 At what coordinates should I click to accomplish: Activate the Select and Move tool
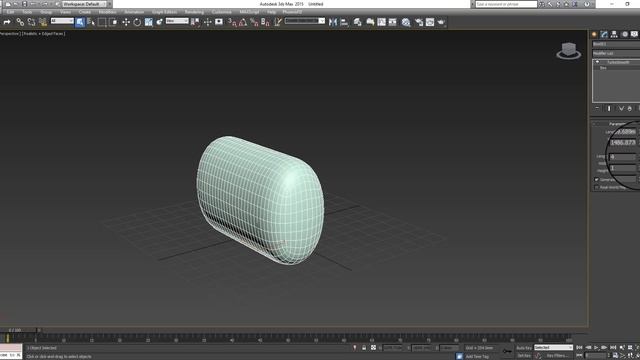[x=126, y=22]
